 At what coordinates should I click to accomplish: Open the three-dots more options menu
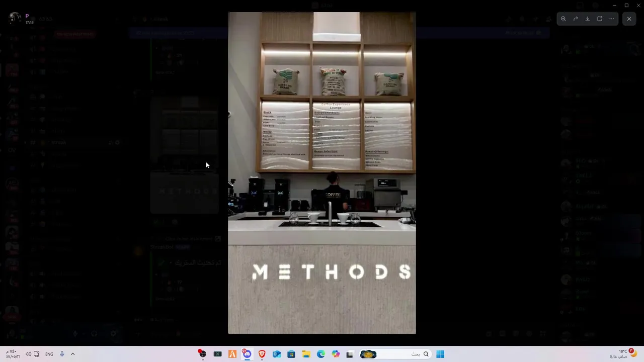click(612, 19)
